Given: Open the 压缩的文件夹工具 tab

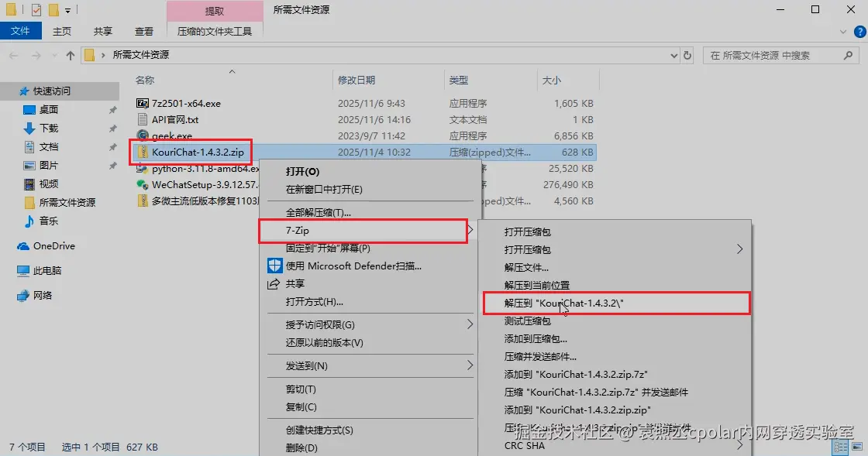Looking at the screenshot, I should [x=214, y=31].
